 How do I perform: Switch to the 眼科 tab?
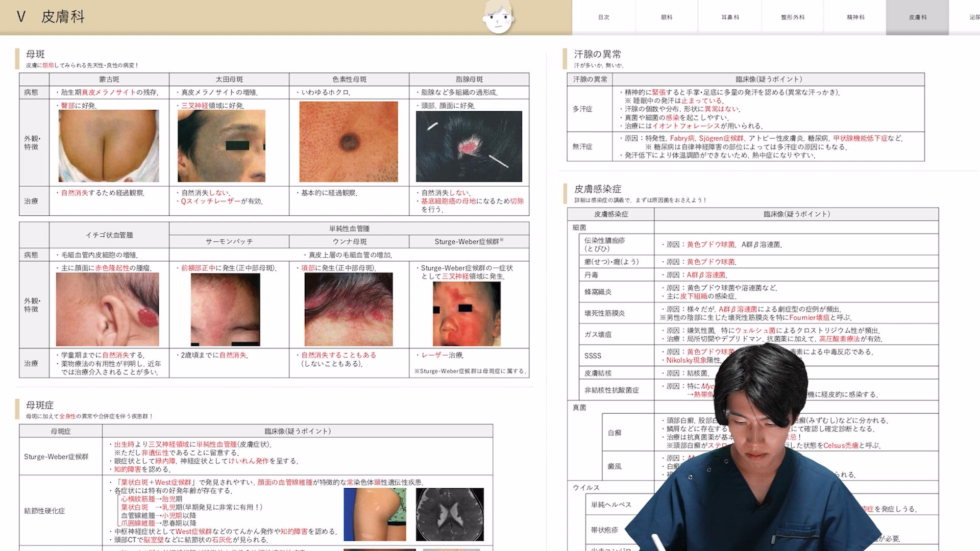[x=666, y=17]
